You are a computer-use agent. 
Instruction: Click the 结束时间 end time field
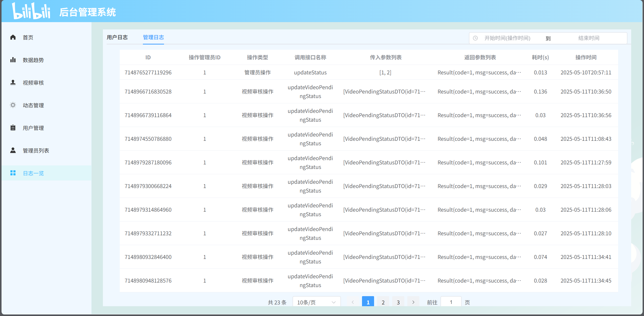(x=588, y=38)
